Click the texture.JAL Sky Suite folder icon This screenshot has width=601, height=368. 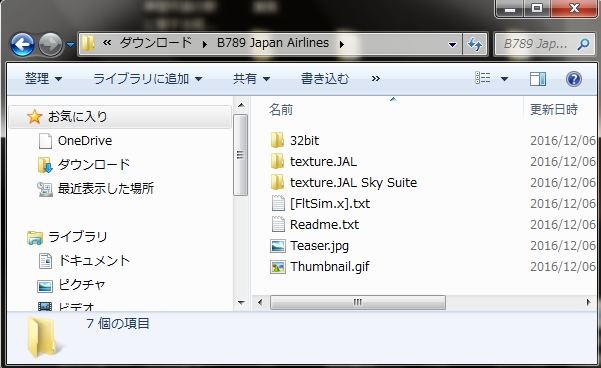278,182
